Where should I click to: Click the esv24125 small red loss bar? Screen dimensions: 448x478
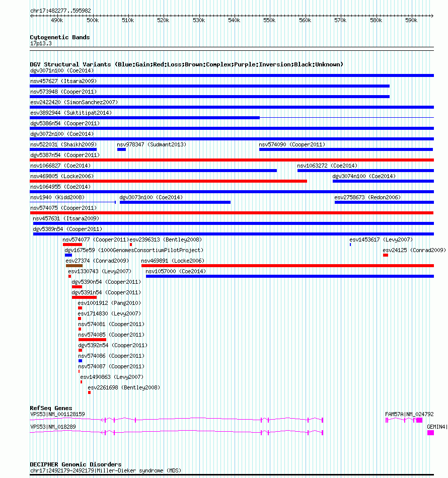coord(386,255)
